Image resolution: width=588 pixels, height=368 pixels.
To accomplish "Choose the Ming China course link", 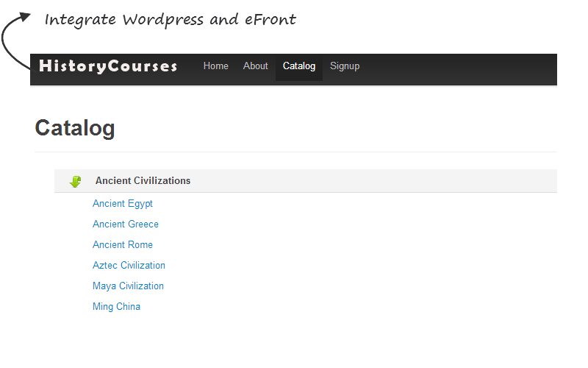I will click(x=116, y=307).
